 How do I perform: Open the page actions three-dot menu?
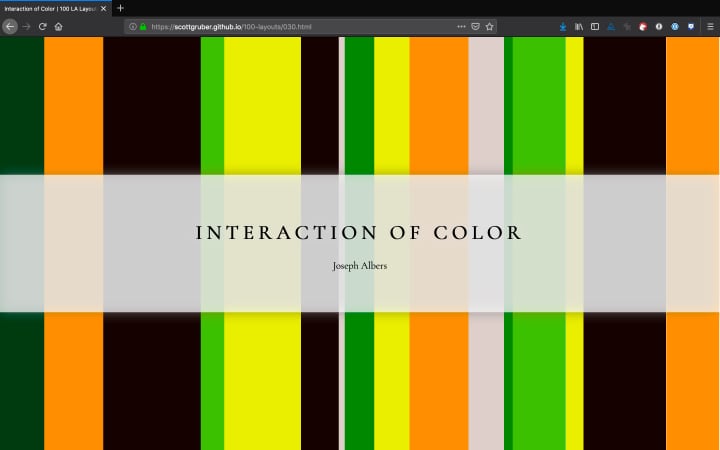(x=461, y=27)
